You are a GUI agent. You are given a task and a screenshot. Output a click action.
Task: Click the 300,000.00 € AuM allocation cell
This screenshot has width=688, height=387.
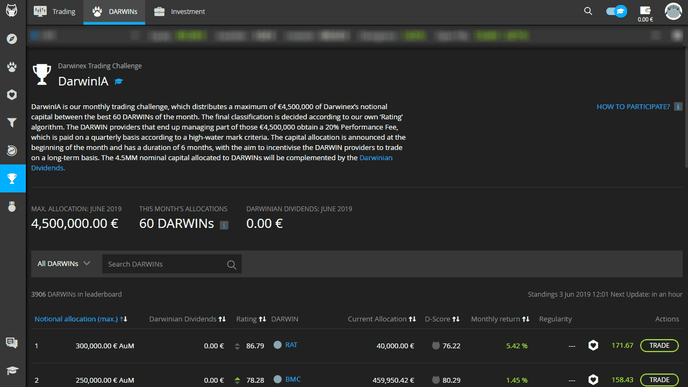[x=104, y=346]
